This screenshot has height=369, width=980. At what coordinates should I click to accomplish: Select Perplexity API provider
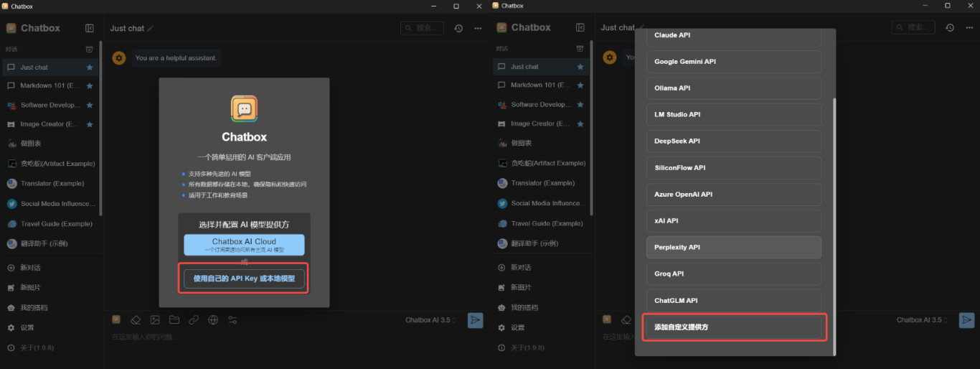pyautogui.click(x=733, y=248)
